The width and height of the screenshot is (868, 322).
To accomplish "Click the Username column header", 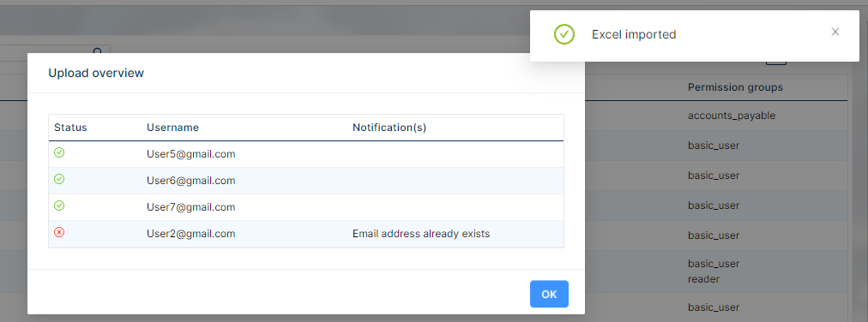I will coord(172,128).
